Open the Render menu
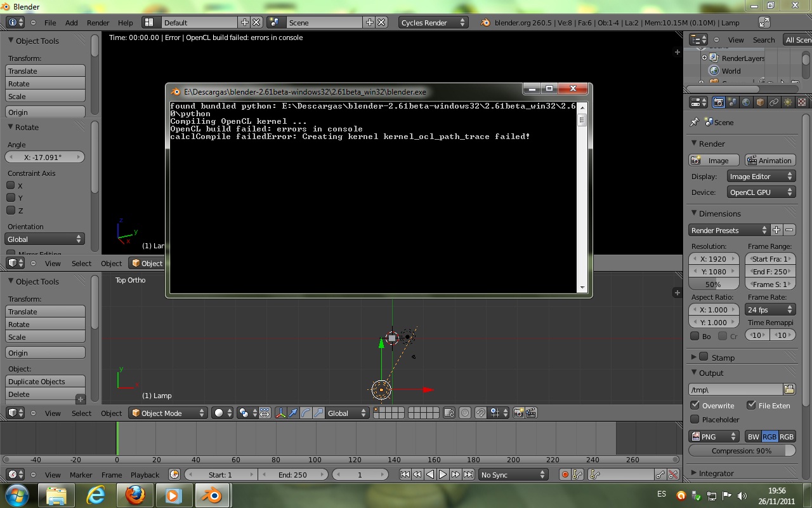Viewport: 812px width, 508px height. pos(98,22)
